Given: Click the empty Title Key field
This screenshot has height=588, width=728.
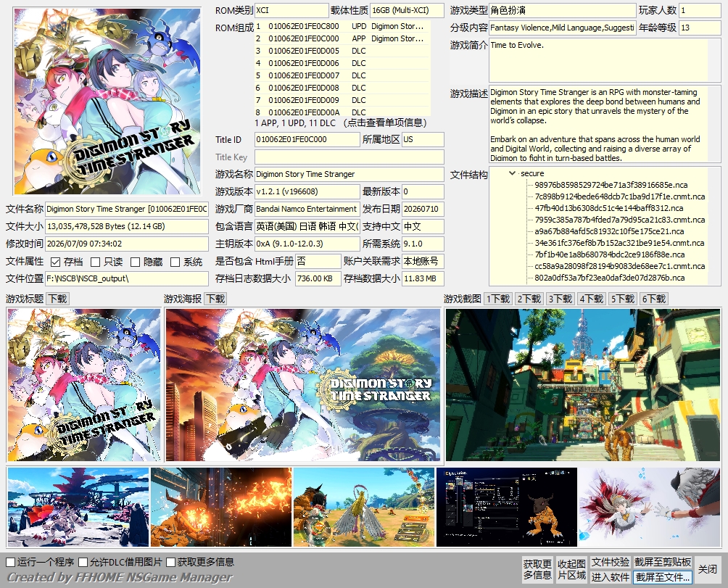Looking at the screenshot, I should pos(349,157).
